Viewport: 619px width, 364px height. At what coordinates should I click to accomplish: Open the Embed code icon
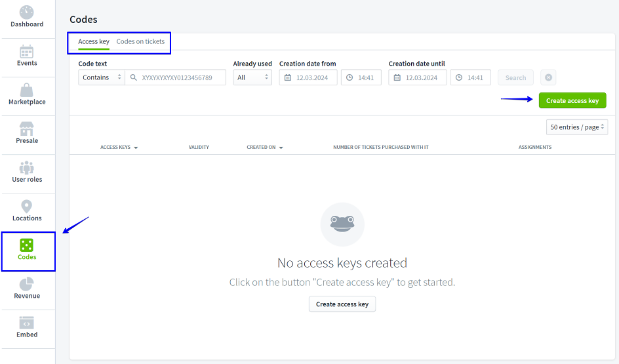coord(27,322)
